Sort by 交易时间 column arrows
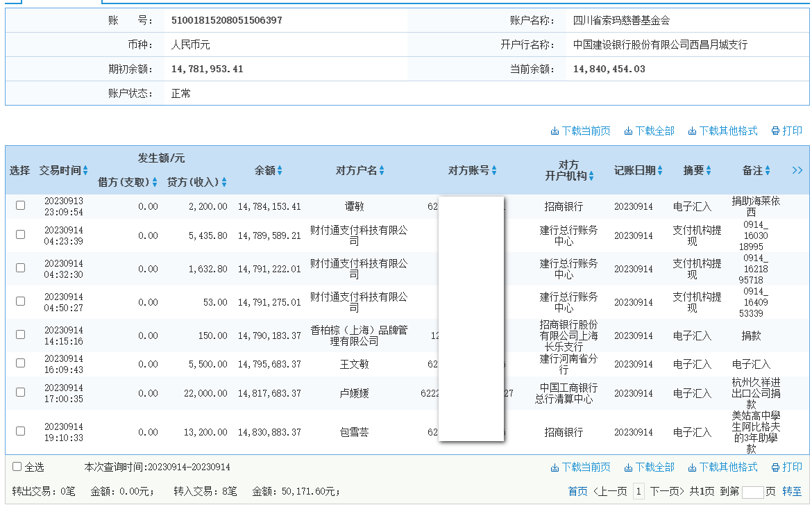The image size is (812, 505). point(85,171)
